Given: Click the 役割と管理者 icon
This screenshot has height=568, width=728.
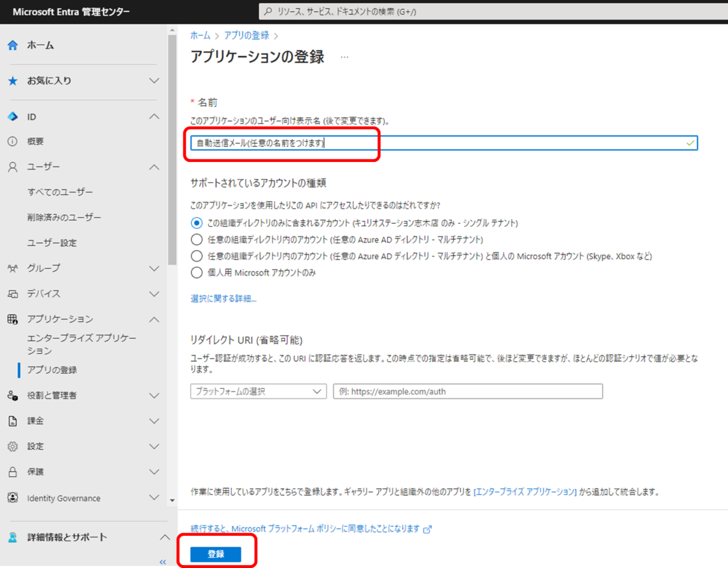Looking at the screenshot, I should [x=13, y=396].
